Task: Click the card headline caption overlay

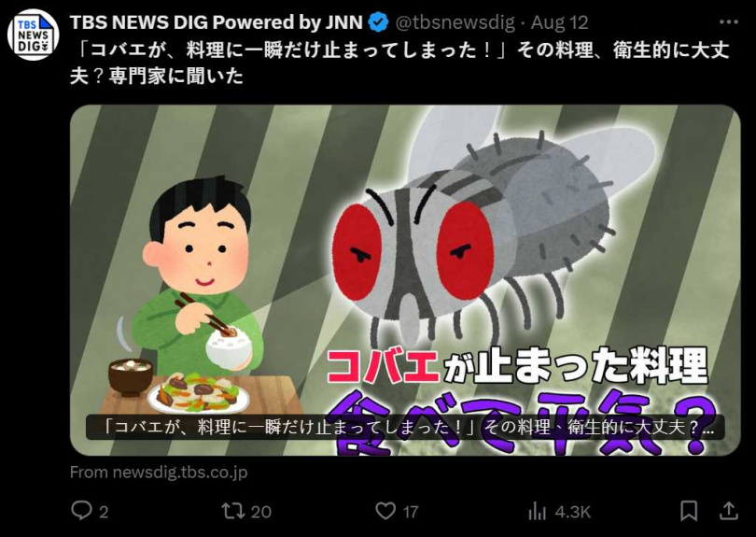Action: point(405,428)
